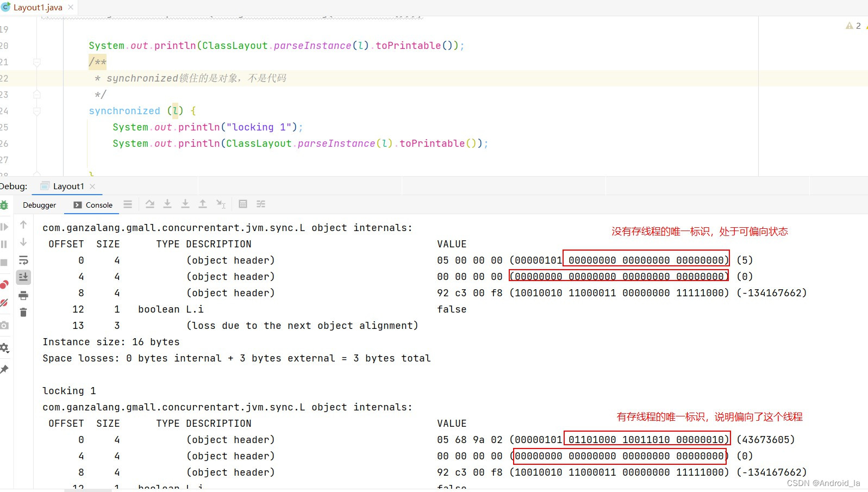Toggle the Mute Breakpoints icon

4,303
